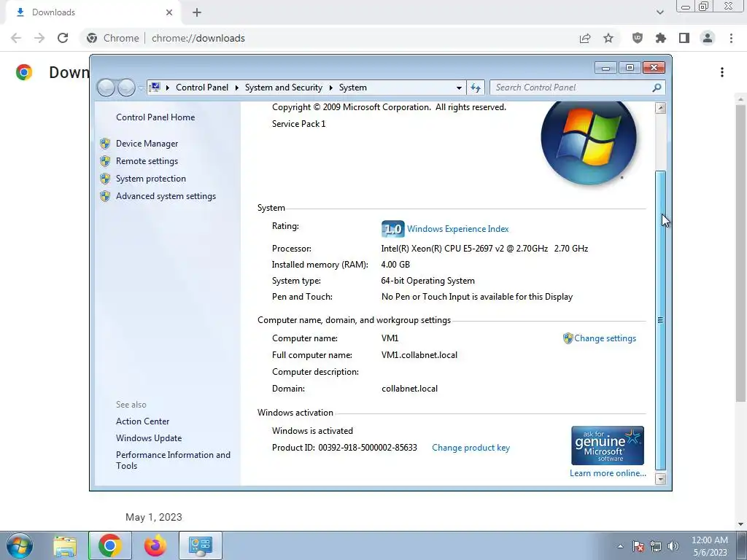The height and width of the screenshot is (560, 747).
Task: Open the Chrome extensions puzzle icon
Action: tap(661, 38)
